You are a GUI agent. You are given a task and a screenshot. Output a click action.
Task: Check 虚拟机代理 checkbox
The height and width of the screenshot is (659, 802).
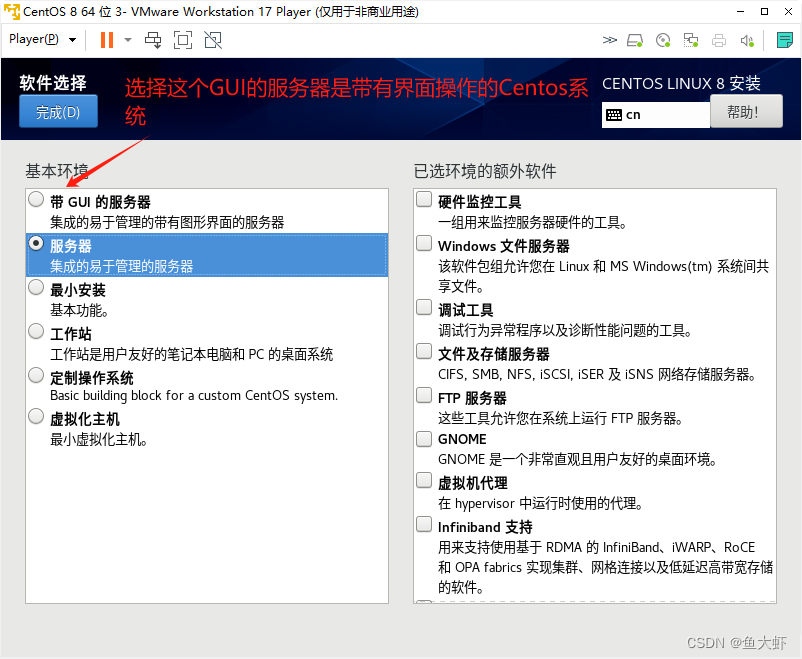point(424,480)
